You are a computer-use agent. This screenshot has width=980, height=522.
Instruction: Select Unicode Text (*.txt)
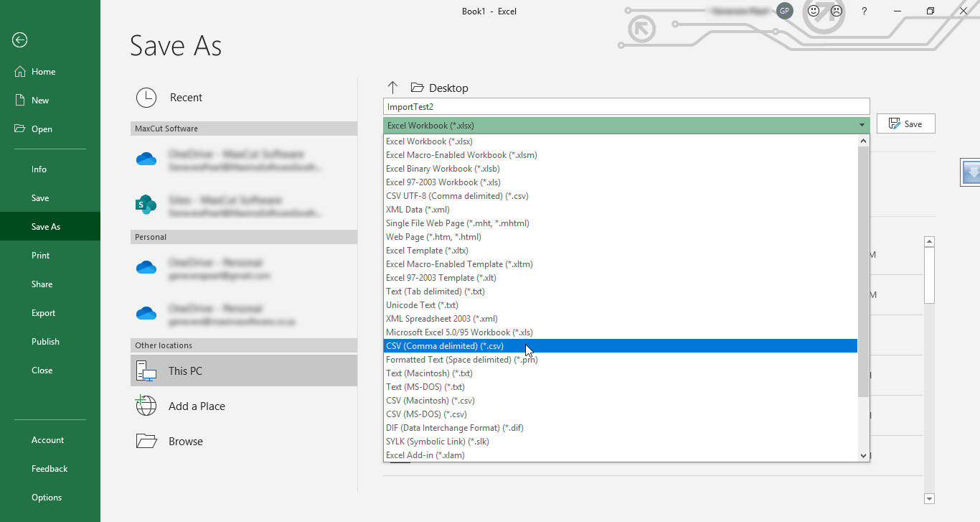coord(621,305)
